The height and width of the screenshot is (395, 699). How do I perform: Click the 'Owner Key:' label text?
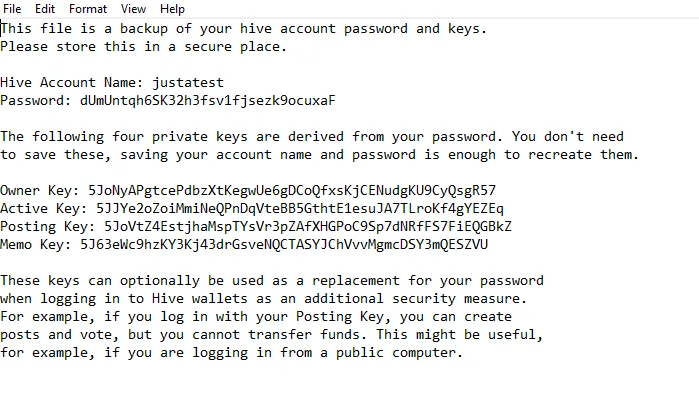click(x=40, y=191)
